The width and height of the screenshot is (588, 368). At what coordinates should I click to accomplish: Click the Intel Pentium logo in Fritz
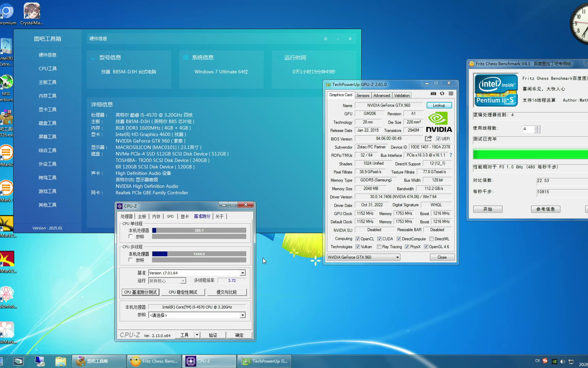coord(496,90)
